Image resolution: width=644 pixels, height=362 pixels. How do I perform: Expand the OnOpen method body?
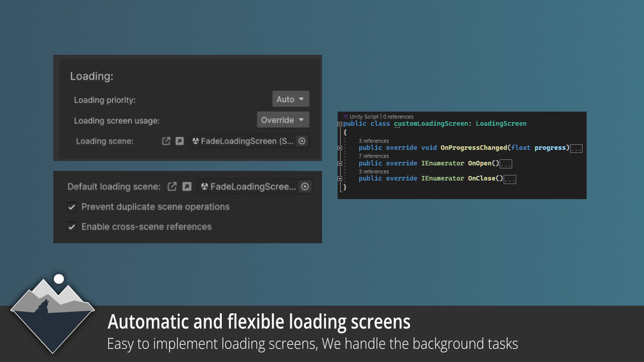coord(339,164)
